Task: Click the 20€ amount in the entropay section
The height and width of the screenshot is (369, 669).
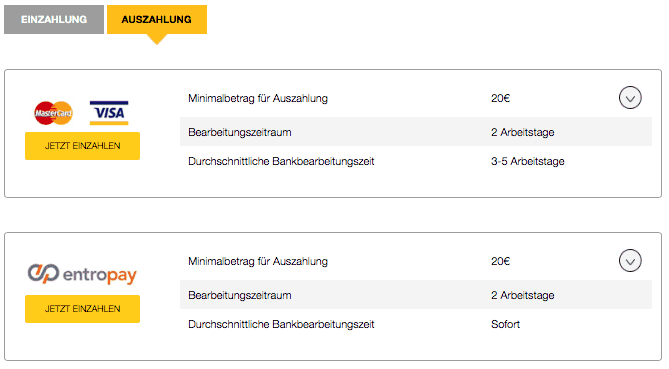Action: tap(500, 261)
